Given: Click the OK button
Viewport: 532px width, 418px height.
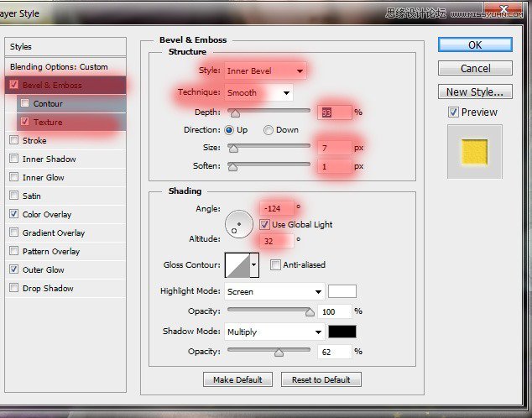Looking at the screenshot, I should click(x=475, y=44).
